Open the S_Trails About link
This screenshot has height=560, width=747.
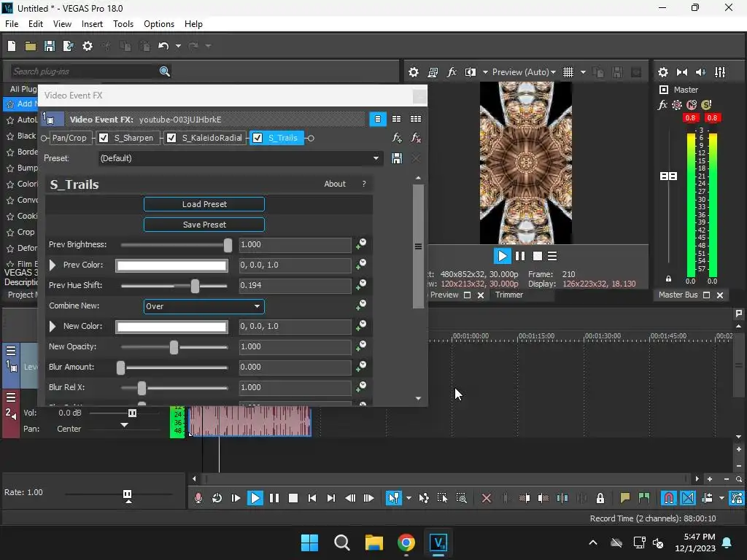334,184
